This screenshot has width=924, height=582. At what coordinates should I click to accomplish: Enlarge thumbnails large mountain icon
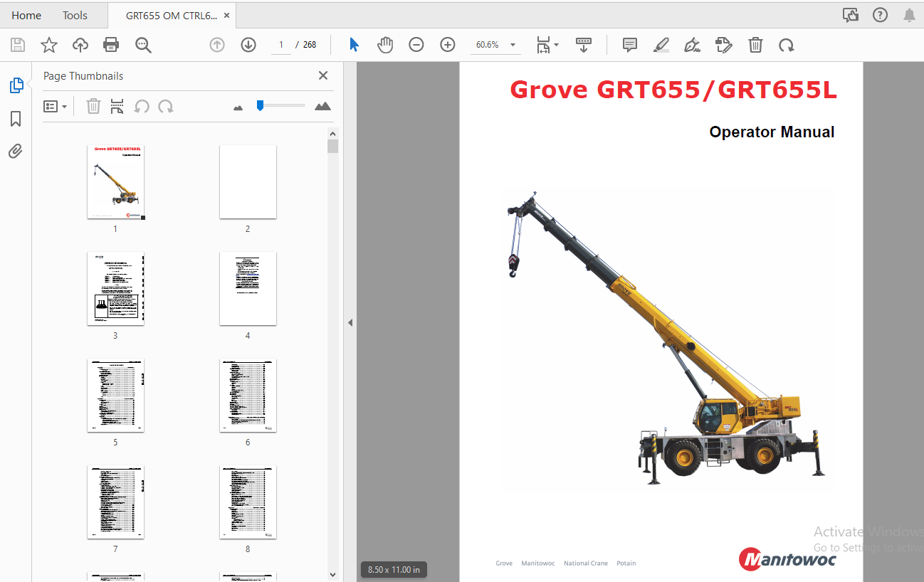pyautogui.click(x=322, y=106)
